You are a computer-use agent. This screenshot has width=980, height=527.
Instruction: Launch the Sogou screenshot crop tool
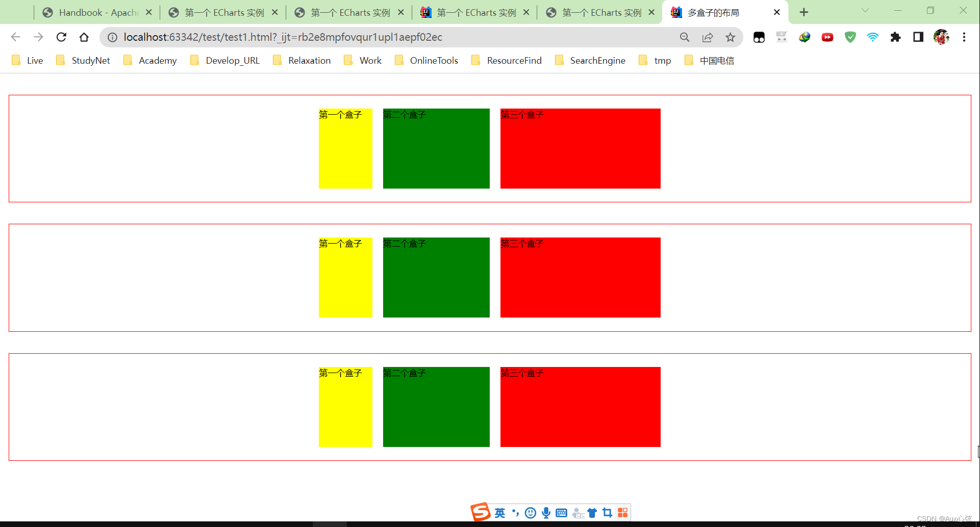[x=607, y=513]
